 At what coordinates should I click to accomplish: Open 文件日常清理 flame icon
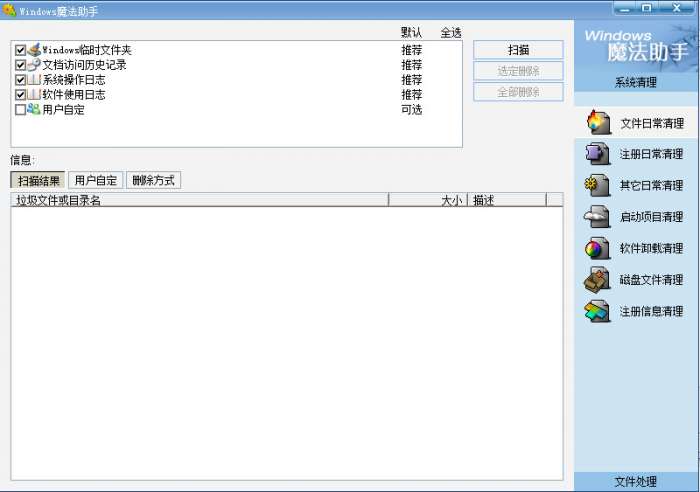pos(599,122)
